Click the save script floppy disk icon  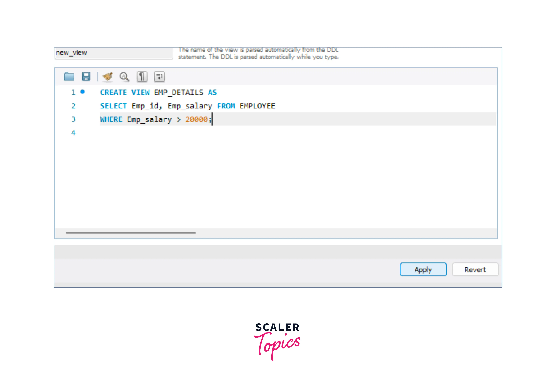coord(86,77)
